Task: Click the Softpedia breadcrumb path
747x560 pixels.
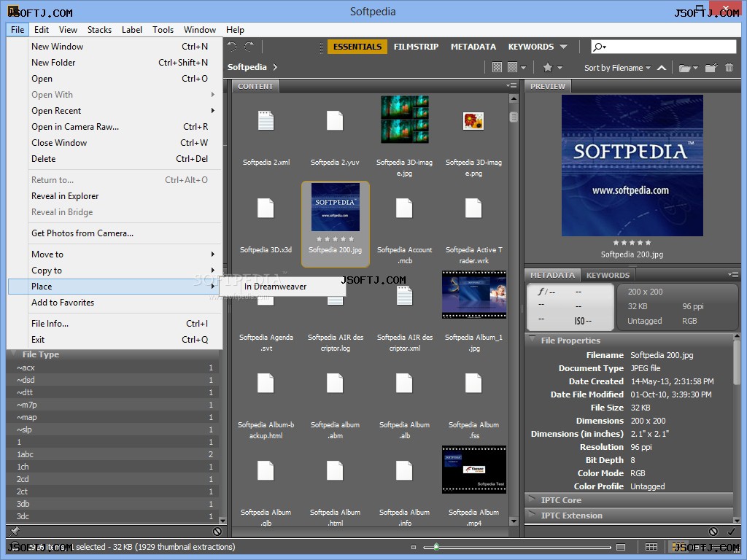Action: tap(247, 67)
